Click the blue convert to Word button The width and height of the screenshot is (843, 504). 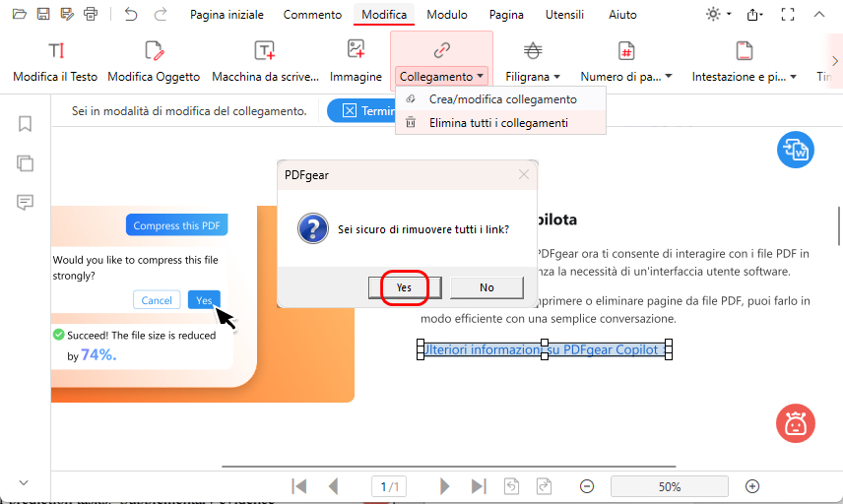coord(796,150)
